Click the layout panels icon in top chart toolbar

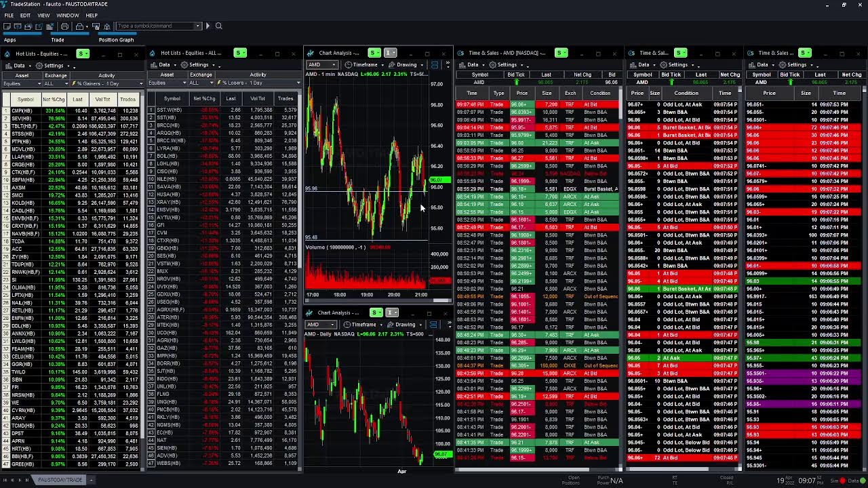tap(435, 65)
